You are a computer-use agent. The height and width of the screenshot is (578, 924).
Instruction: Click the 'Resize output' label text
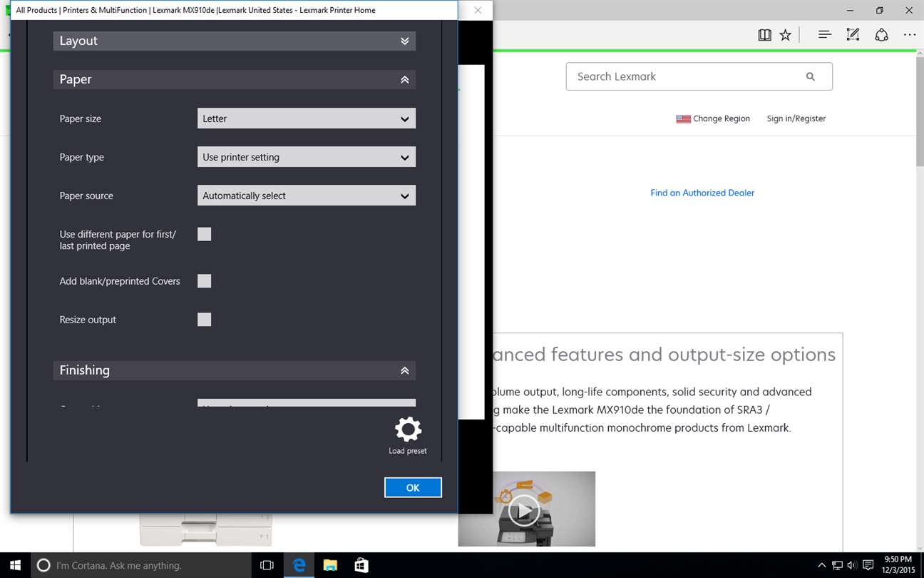coord(88,320)
